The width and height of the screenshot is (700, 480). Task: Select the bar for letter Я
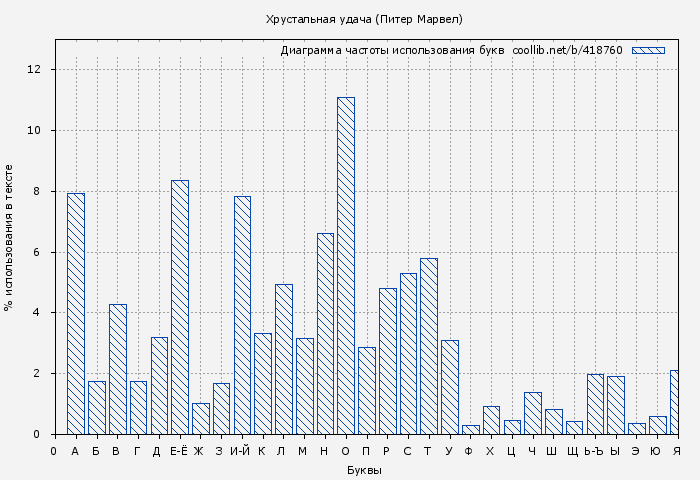[x=675, y=402]
